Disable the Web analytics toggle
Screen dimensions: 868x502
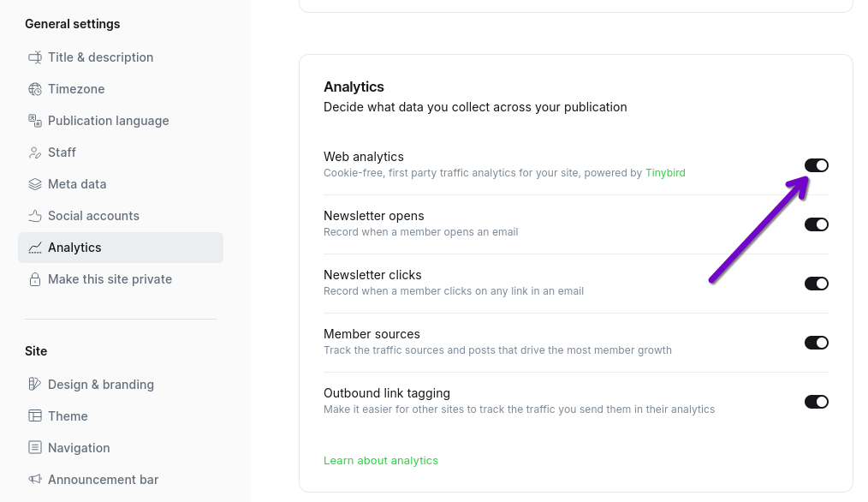[816, 165]
